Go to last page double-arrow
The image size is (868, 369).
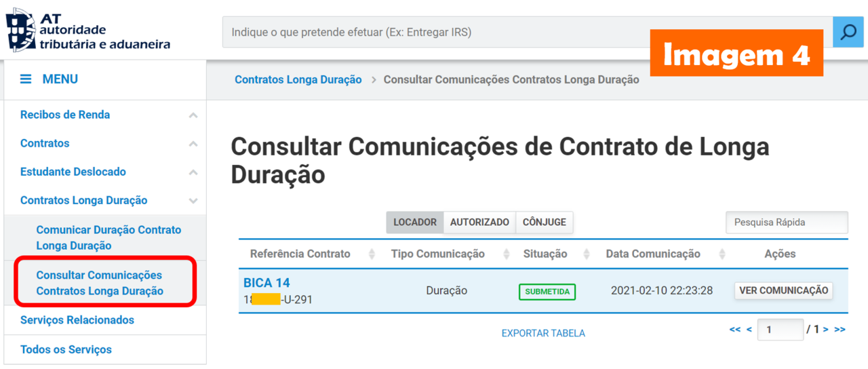(x=840, y=330)
